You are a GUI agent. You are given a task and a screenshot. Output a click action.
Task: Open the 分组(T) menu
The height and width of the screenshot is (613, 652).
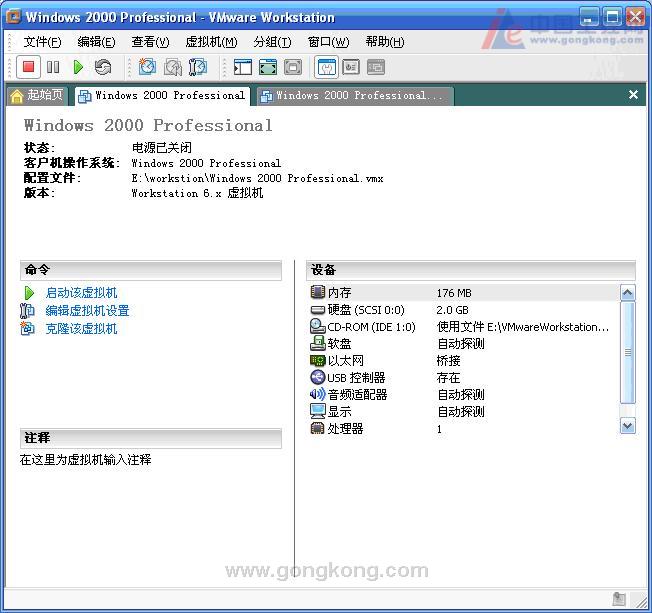(x=272, y=42)
